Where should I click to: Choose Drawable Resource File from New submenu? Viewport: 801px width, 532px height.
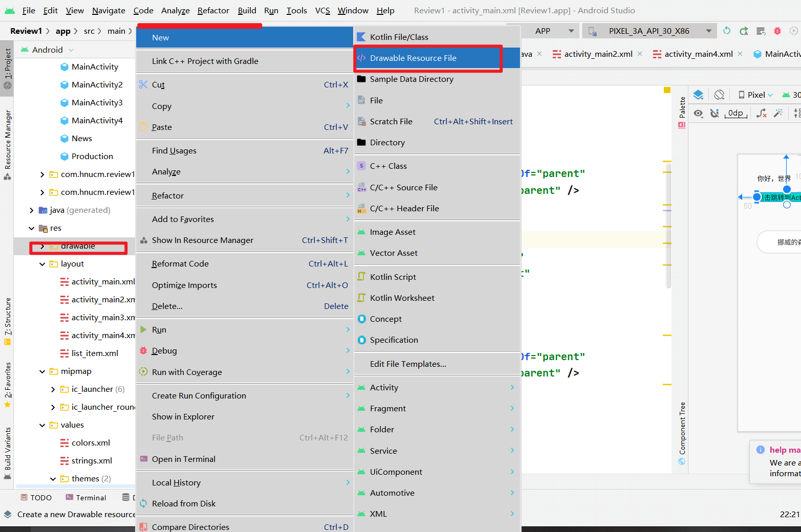(x=413, y=58)
